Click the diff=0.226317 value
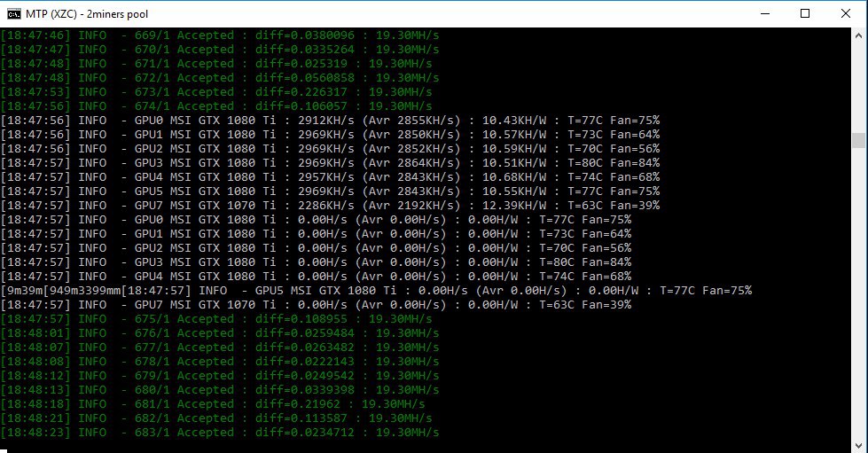Screen dimensions: 868x453 (x=301, y=92)
